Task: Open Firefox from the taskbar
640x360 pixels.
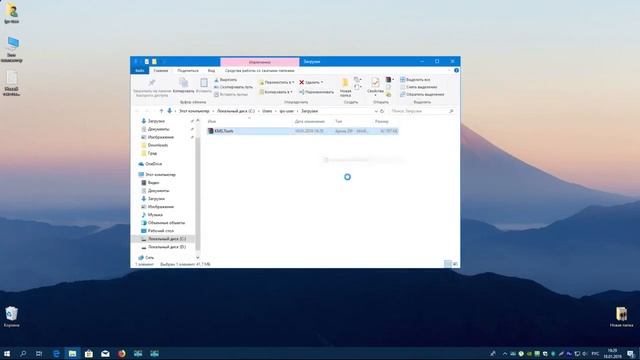Action: 122,353
